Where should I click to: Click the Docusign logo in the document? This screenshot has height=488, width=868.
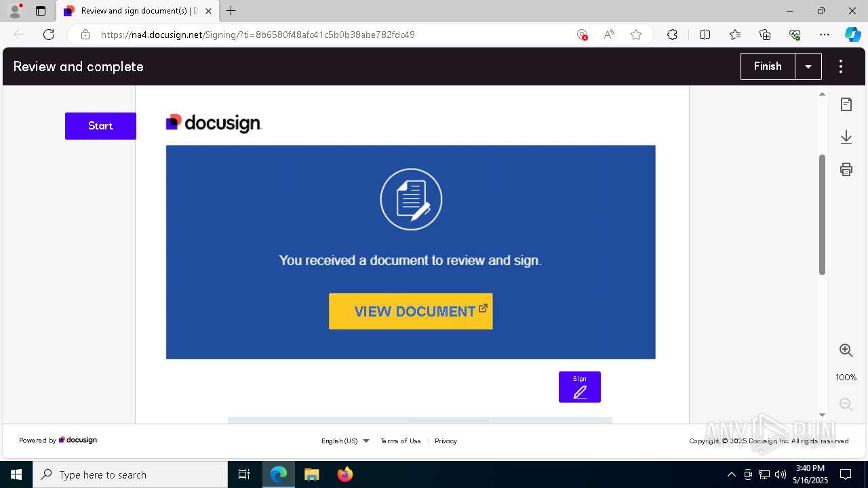214,123
